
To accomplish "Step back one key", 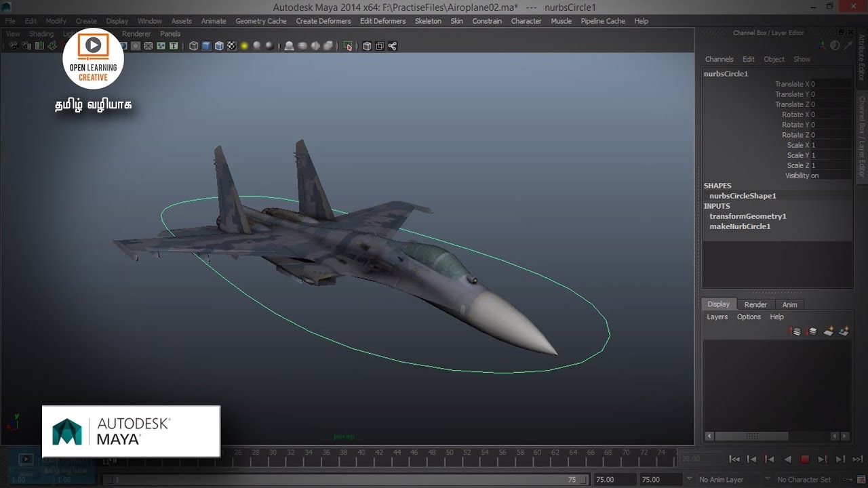I will 770,459.
